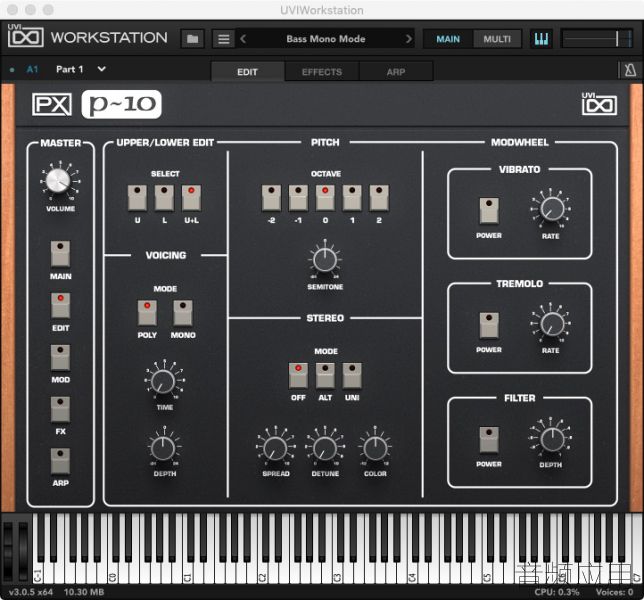Play the C3 key on keyboard

(338, 573)
